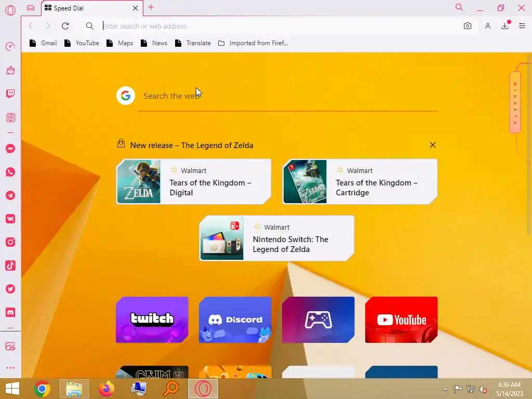The height and width of the screenshot is (399, 532).
Task: Open the Gmail bookmark
Action: (43, 43)
